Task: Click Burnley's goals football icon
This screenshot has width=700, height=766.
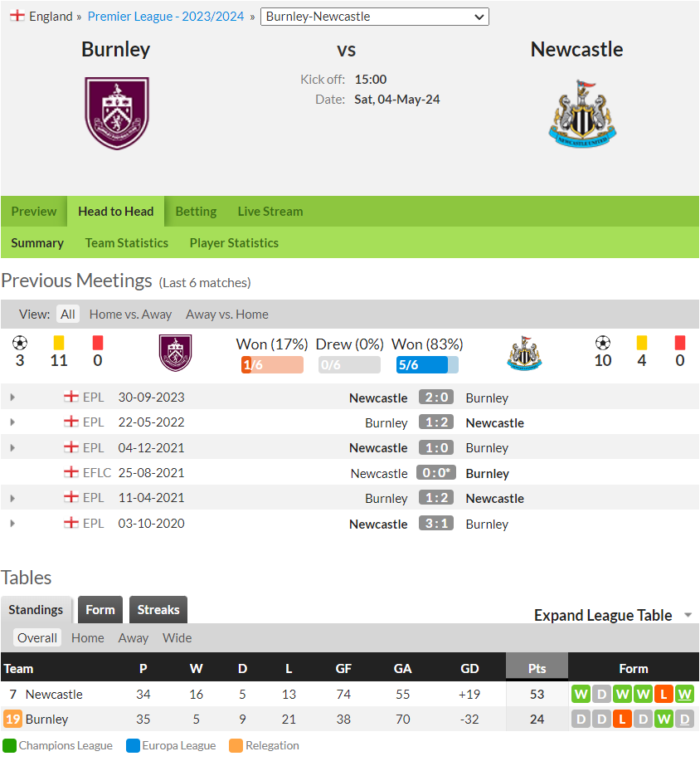Action: pos(20,343)
